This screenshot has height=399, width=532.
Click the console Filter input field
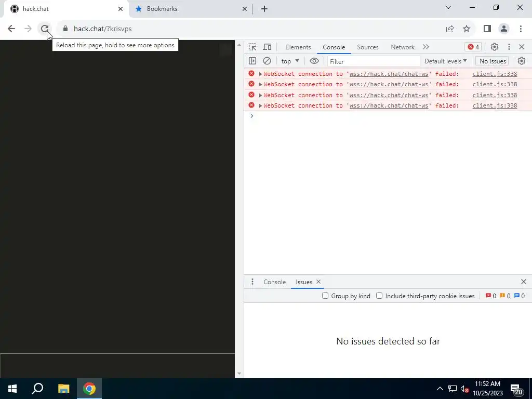[374, 61]
